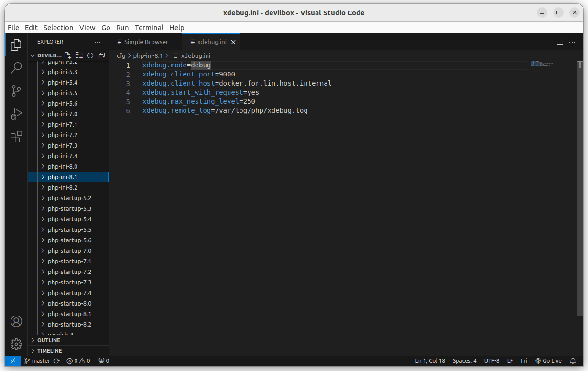Open editor more actions ellipsis icon
This screenshot has width=588, height=371.
(x=572, y=42)
